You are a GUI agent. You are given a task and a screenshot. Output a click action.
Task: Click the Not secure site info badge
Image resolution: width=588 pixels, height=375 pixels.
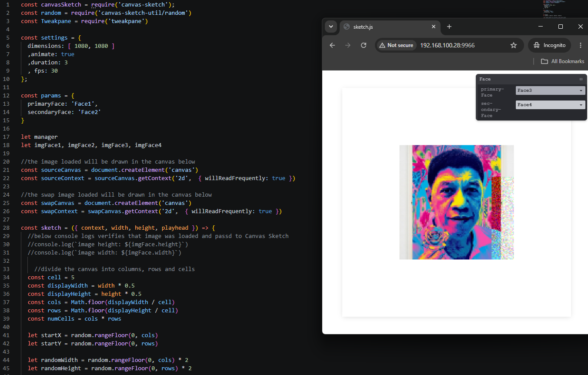click(396, 45)
